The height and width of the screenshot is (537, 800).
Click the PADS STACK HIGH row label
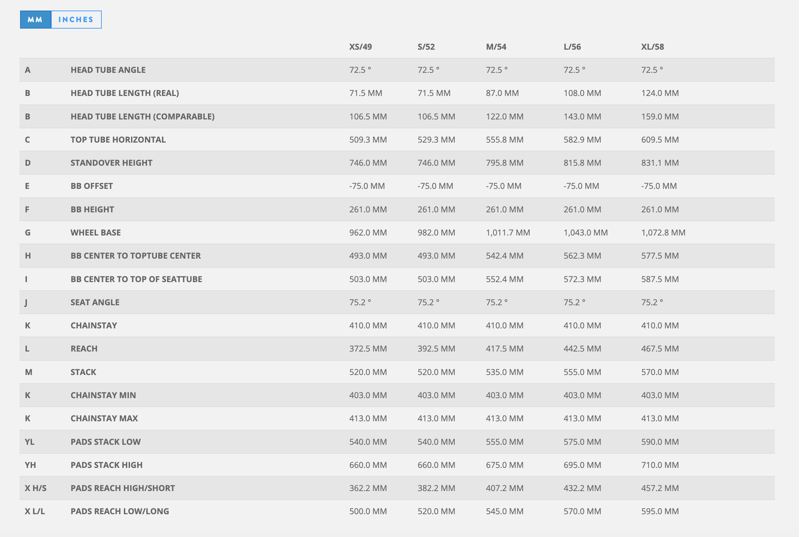106,465
